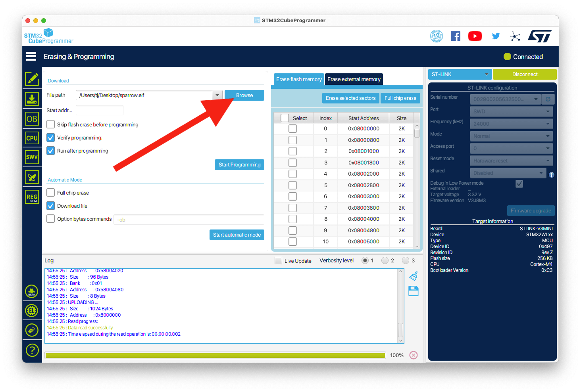The image size is (581, 392).
Task: Click the ST logo
Action: 540,36
